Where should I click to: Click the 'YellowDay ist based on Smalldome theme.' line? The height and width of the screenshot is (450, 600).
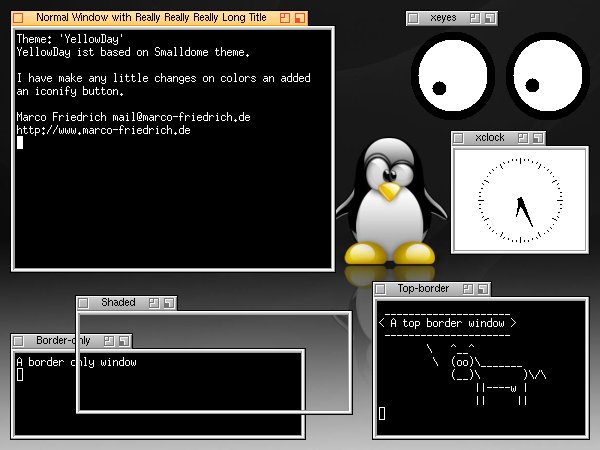pyautogui.click(x=133, y=52)
